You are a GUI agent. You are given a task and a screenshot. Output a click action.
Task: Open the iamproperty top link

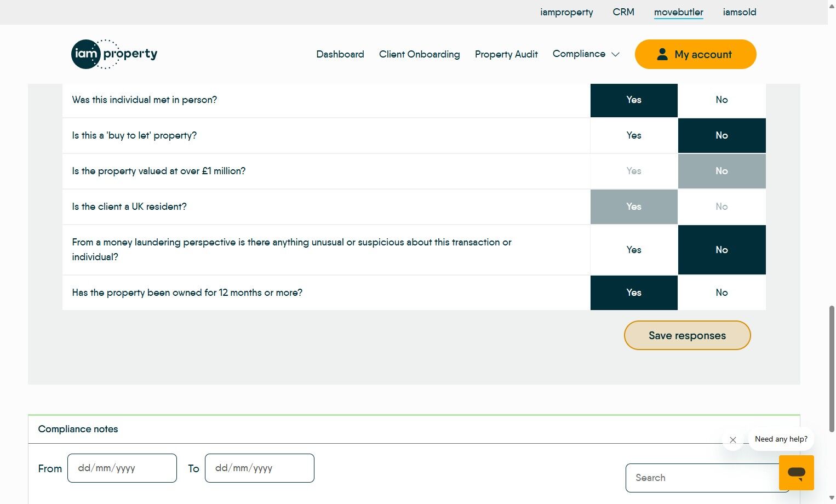point(566,12)
